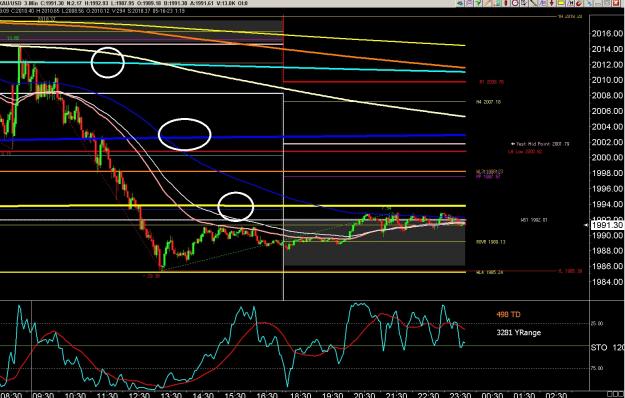Viewport: 625px width, 398px height.
Task: Click the 75.00 stochastic scale label
Action: [597, 368]
